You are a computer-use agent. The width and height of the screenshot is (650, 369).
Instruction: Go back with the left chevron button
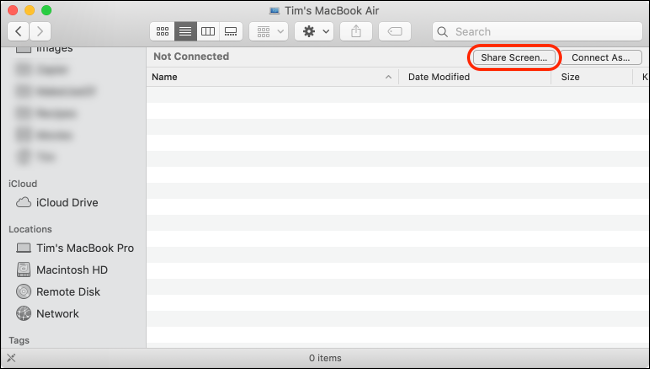click(18, 31)
